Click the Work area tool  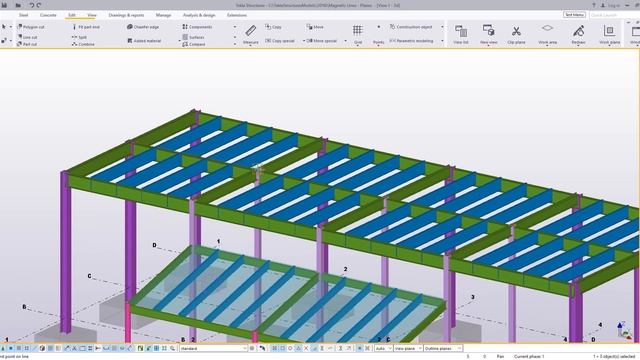pos(547,34)
